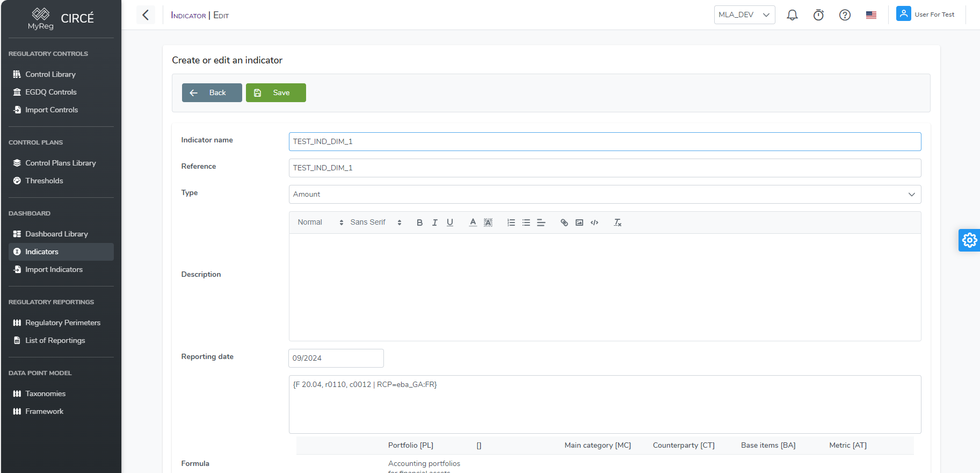Insert a numbered list
This screenshot has height=473, width=980.
point(511,223)
